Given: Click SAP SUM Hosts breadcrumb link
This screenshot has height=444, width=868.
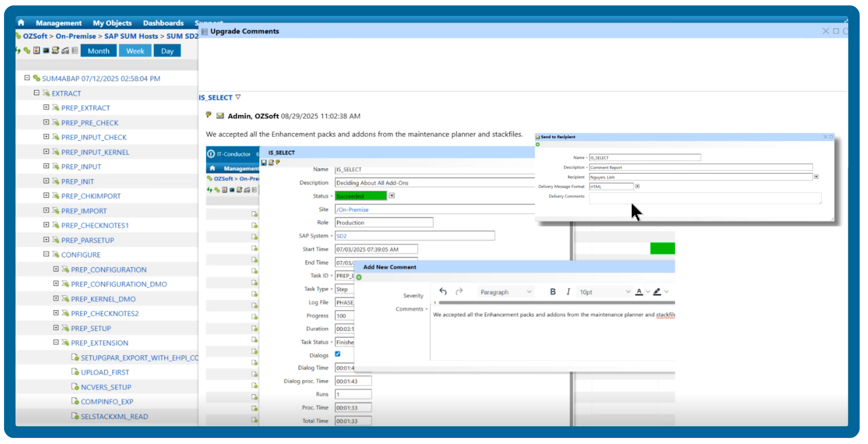Looking at the screenshot, I should tap(131, 36).
